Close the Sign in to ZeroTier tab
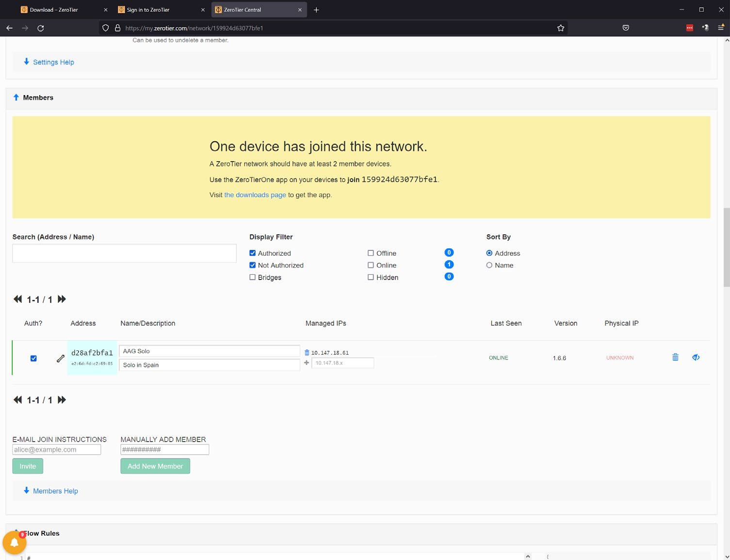This screenshot has width=730, height=560. coord(203,10)
